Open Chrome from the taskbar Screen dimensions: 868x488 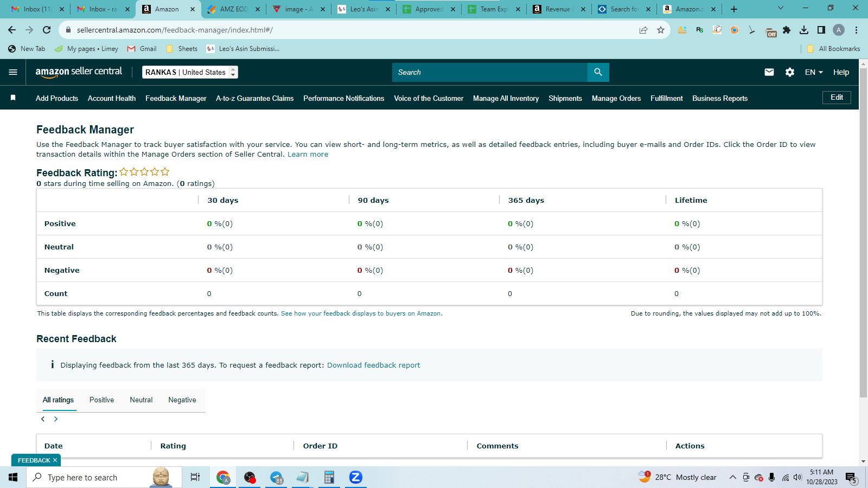pyautogui.click(x=223, y=477)
